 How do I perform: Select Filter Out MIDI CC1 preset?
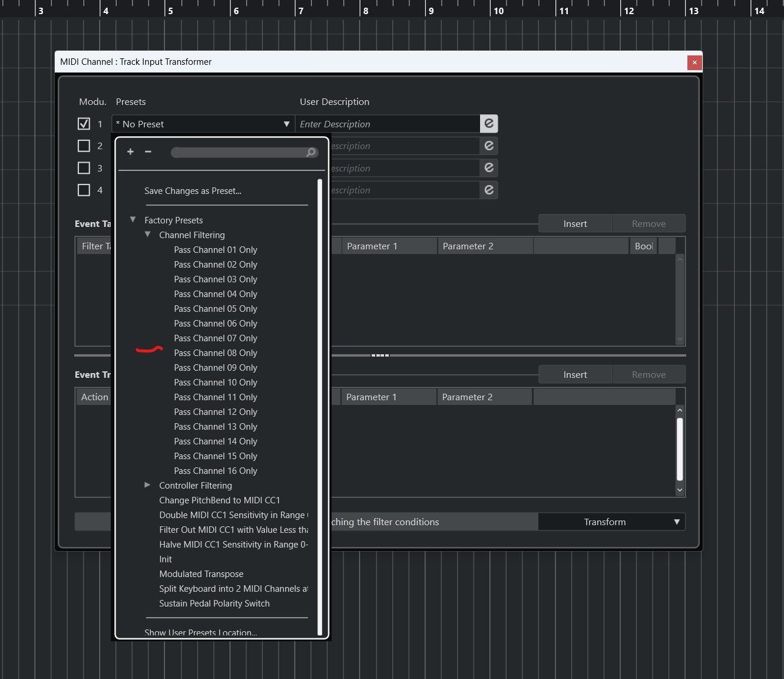tap(233, 530)
